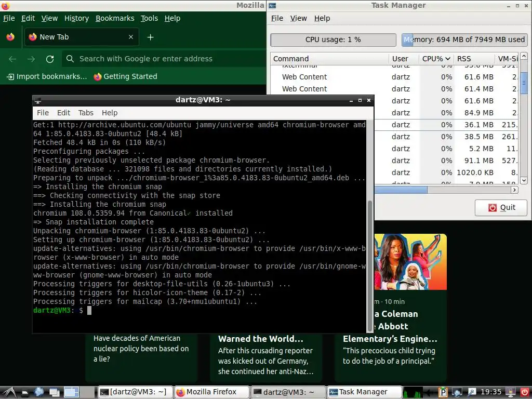
Task: Click the terminal window menu icon in titlebar
Action: point(37,100)
